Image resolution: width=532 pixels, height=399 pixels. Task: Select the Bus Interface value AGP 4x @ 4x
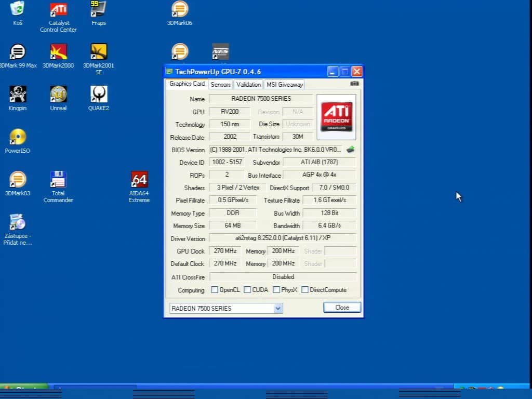(x=320, y=175)
